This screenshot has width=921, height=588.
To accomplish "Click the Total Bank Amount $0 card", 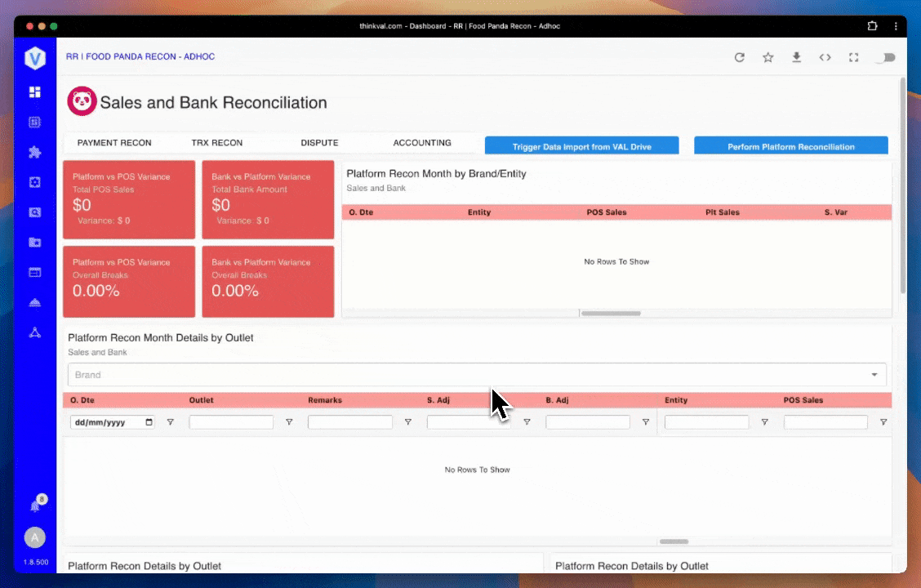I will pyautogui.click(x=268, y=200).
